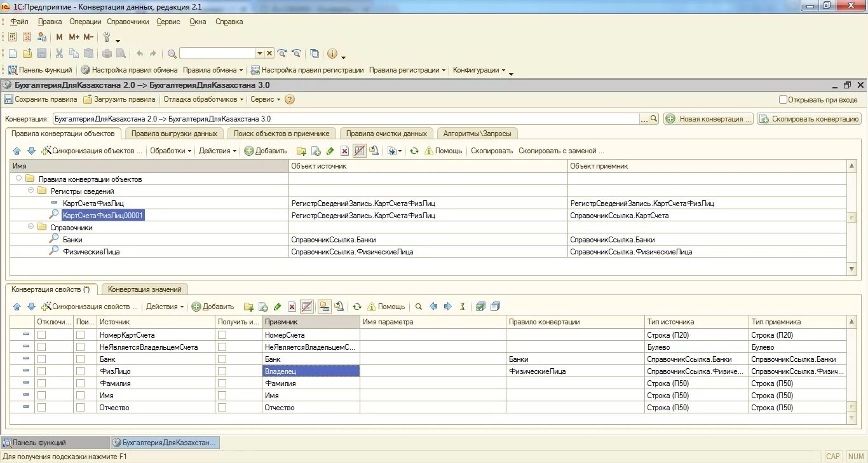Toggle 'Поиск' checkbox in Имя row
This screenshot has width=868, height=463.
[80, 396]
